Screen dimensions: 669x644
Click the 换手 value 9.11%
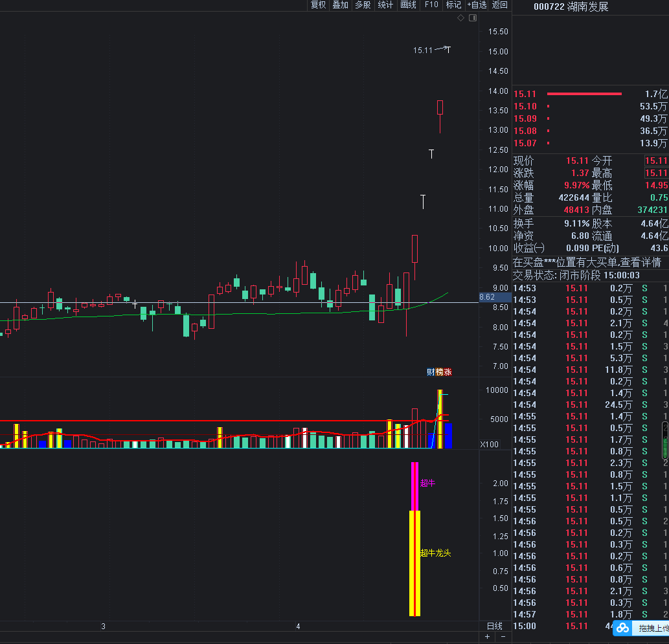click(577, 223)
